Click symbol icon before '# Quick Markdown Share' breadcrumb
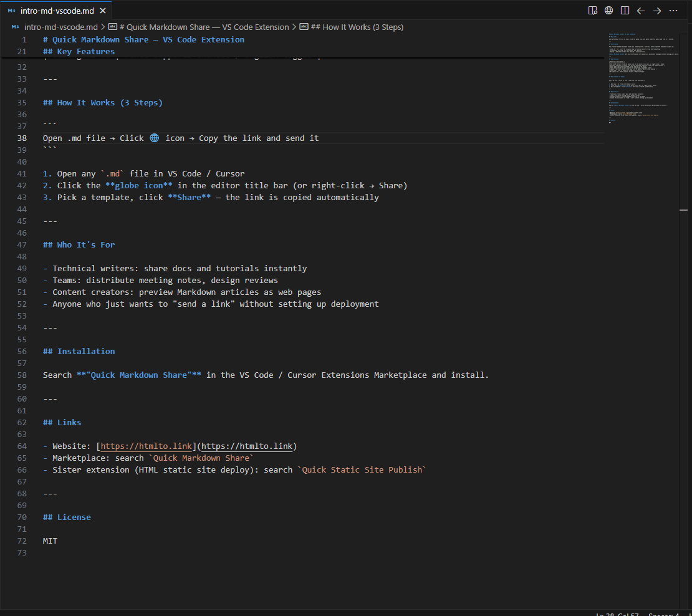692x616 pixels. tap(113, 27)
